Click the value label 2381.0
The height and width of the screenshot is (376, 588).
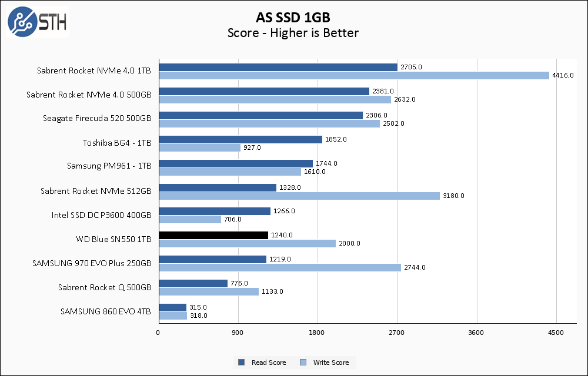[x=383, y=91]
